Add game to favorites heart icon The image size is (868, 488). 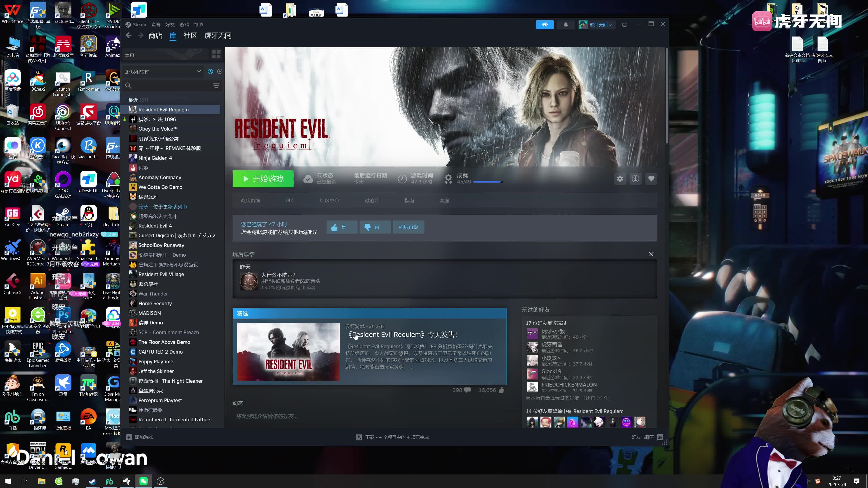[x=651, y=179]
